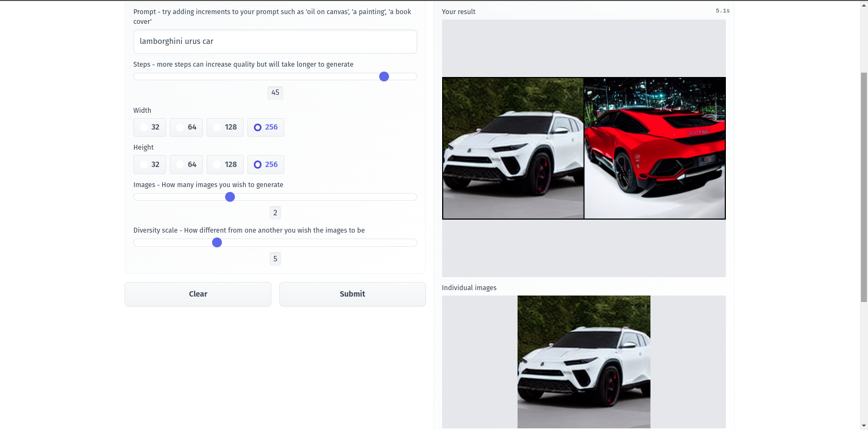The width and height of the screenshot is (868, 430).
Task: Open the red car result image
Action: pos(655,148)
